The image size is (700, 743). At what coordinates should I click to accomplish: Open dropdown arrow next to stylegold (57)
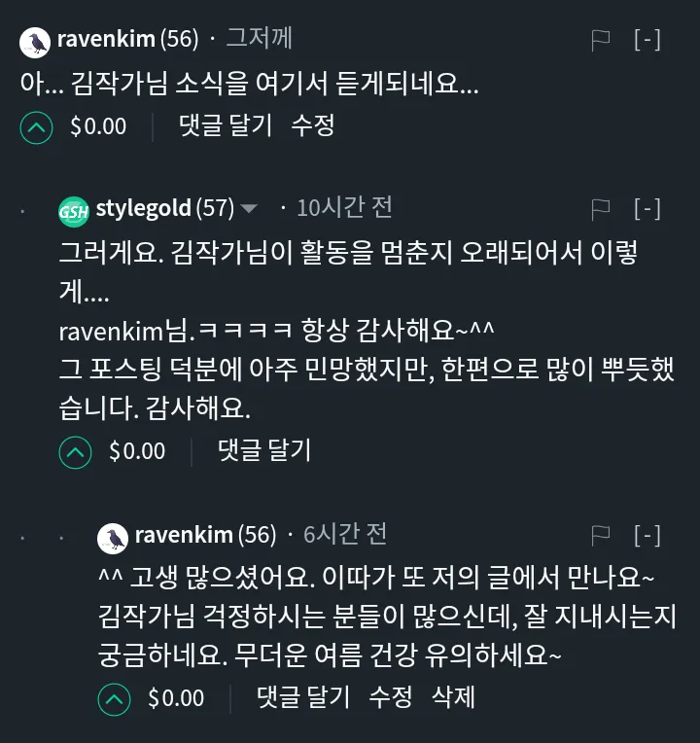[249, 209]
